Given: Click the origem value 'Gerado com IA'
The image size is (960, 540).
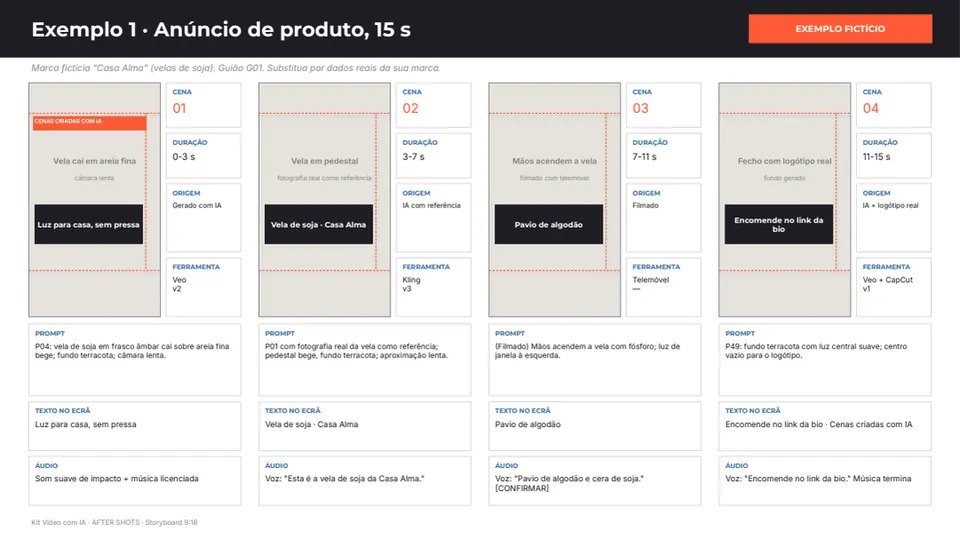Looking at the screenshot, I should point(197,206).
